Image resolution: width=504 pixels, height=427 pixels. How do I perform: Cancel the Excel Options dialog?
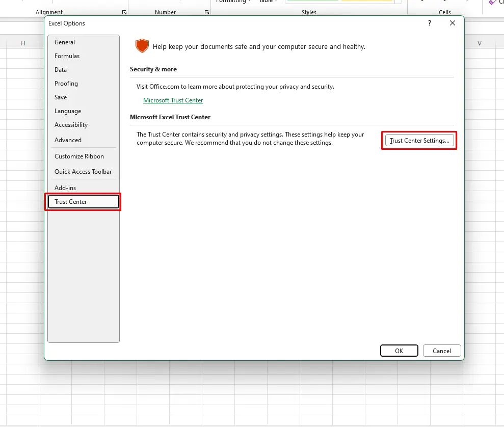coord(441,351)
